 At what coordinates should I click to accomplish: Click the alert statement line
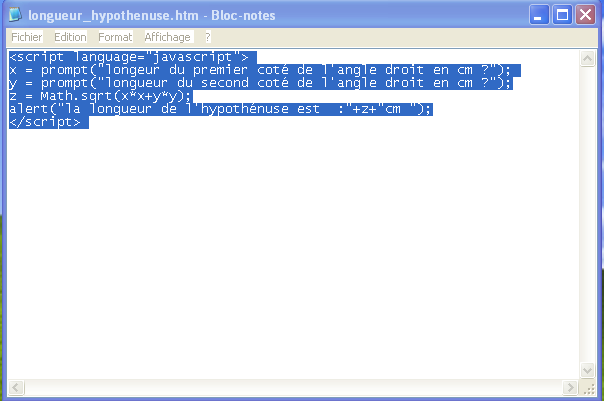coord(220,109)
